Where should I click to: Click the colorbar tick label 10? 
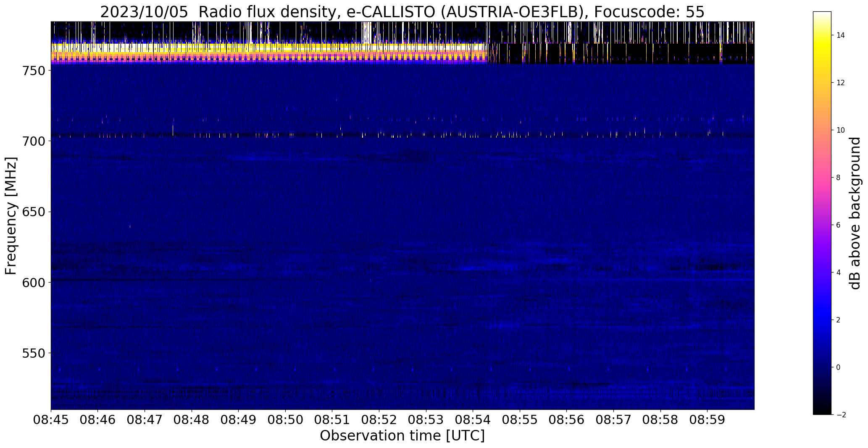pos(841,130)
